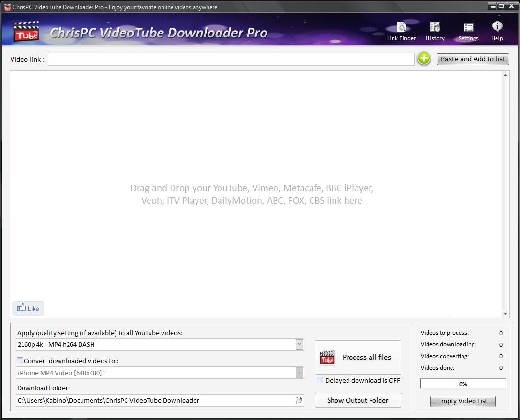This screenshot has width=520, height=420.
Task: Click Process all files button
Action: click(358, 357)
